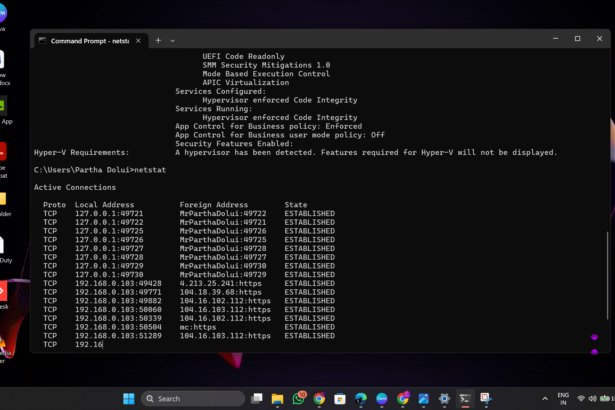Launch Microsoft Edge from the taskbar
Viewport: 615px width, 410px height.
click(x=360, y=399)
